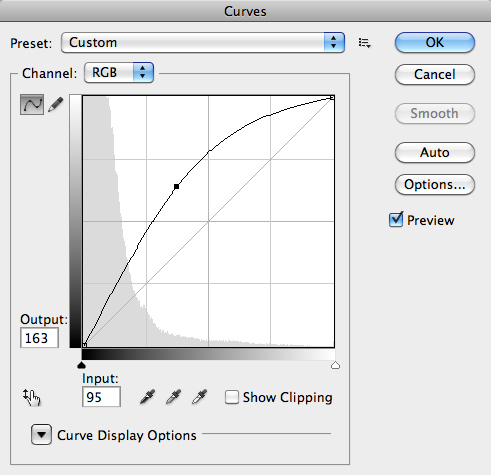The image size is (491, 475).
Task: Click the black point input slider
Action: [81, 366]
